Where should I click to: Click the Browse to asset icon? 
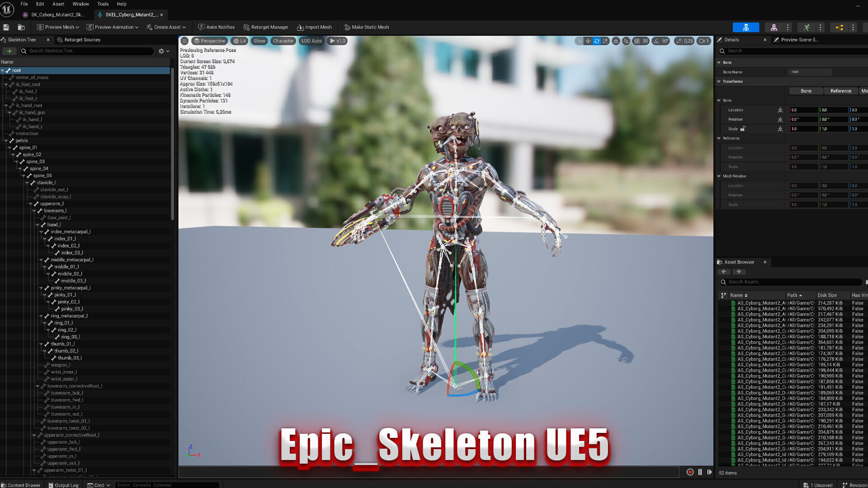(x=21, y=27)
